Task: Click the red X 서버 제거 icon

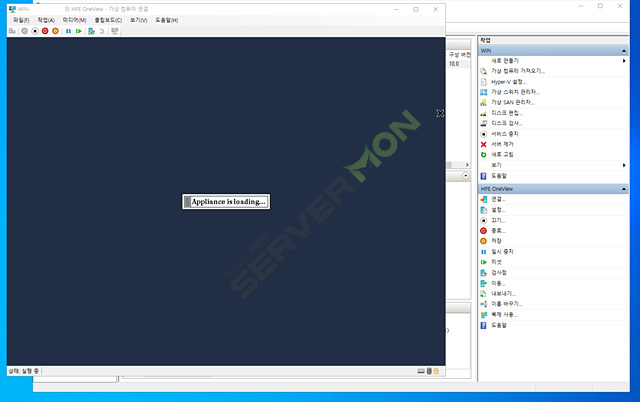Action: (484, 144)
